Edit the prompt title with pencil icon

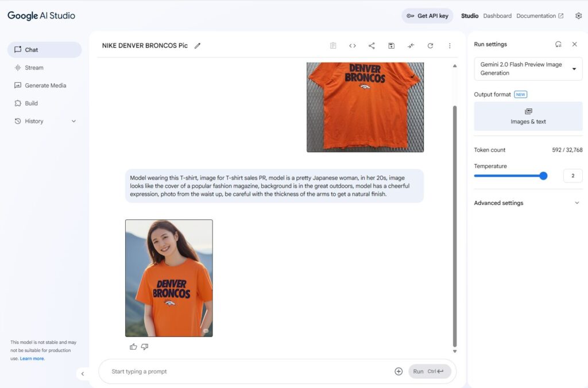pyautogui.click(x=198, y=46)
